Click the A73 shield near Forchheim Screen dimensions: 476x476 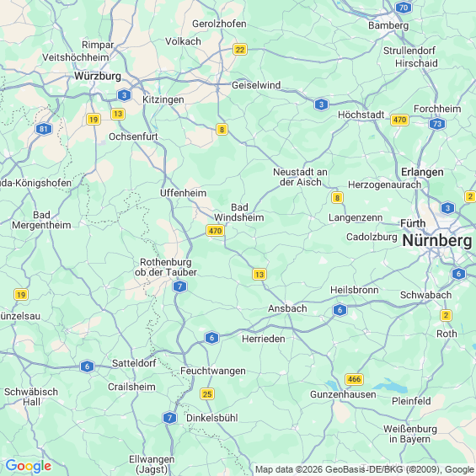(x=437, y=124)
